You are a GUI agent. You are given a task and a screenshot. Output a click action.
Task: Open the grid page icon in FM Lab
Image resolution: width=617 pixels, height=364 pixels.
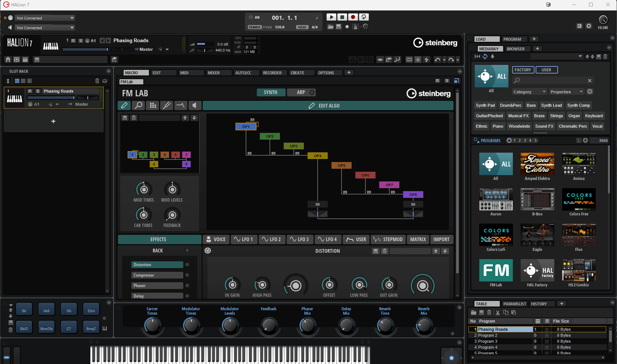(153, 106)
